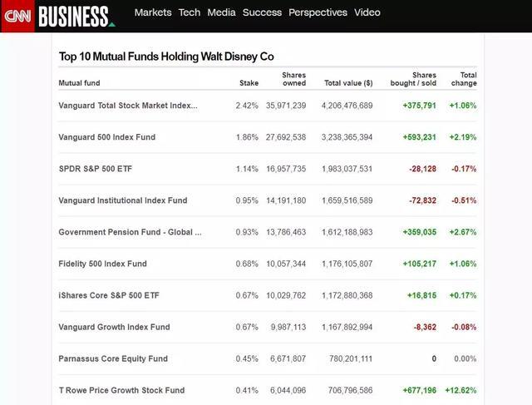Click Parnassus Core Equity Fund
532x405 pixels.
tap(113, 358)
